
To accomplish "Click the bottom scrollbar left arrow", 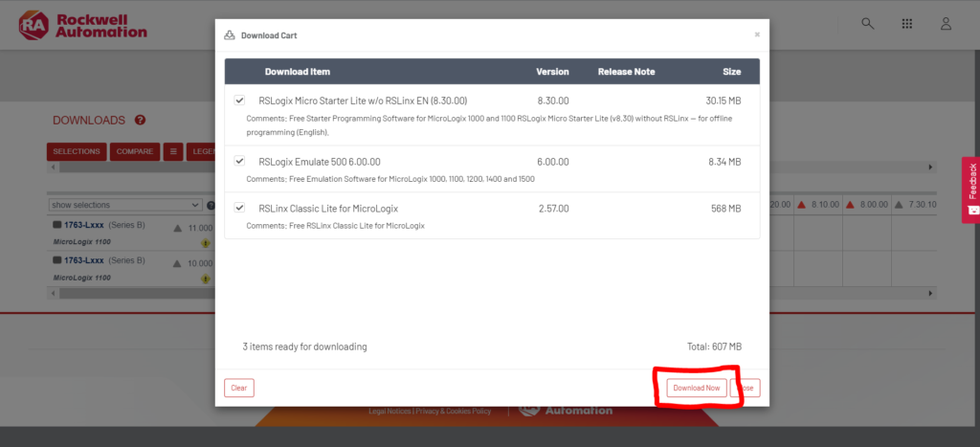I will tap(54, 293).
